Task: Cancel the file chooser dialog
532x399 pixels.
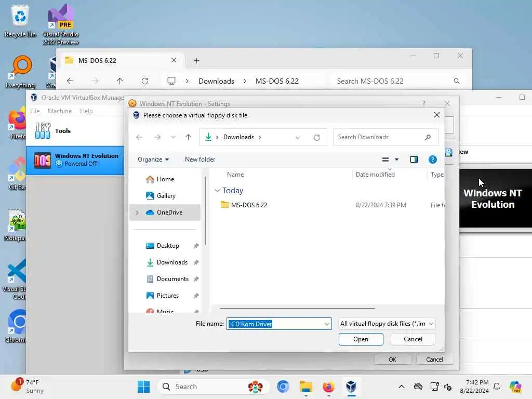Action: (x=413, y=339)
